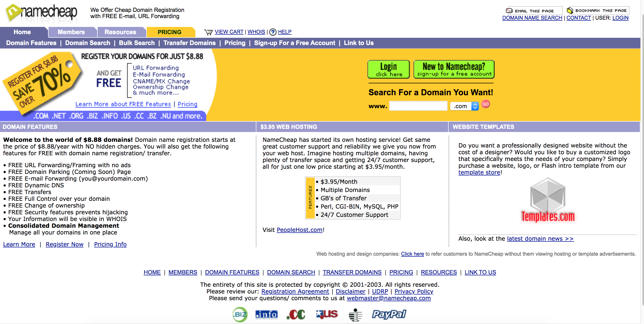Click HOME in the footer navigation
644x324 pixels.
[152, 272]
